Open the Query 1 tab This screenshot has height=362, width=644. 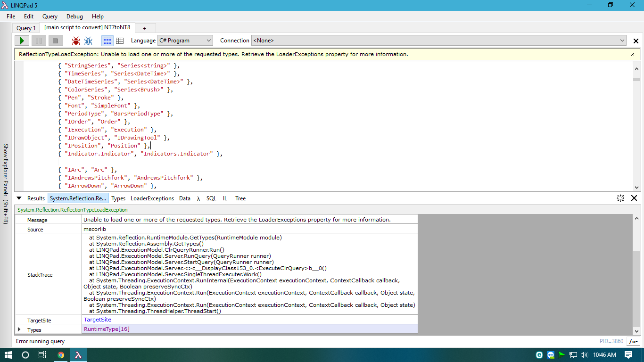pyautogui.click(x=26, y=28)
